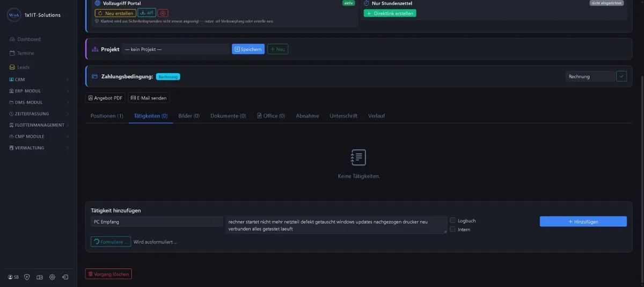The image size is (644, 287).
Task: Enable the Logbuch checkbox
Action: [453, 220]
